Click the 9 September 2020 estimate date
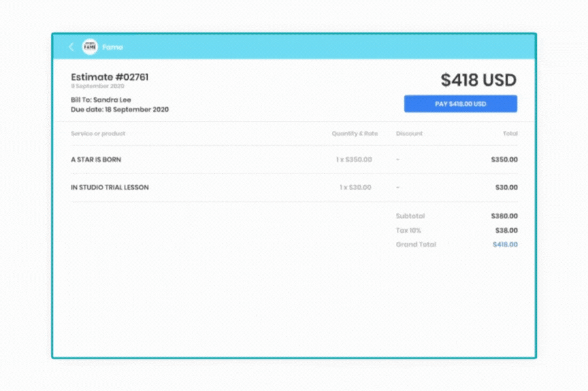Screen dimensions: 588x391 coord(98,86)
